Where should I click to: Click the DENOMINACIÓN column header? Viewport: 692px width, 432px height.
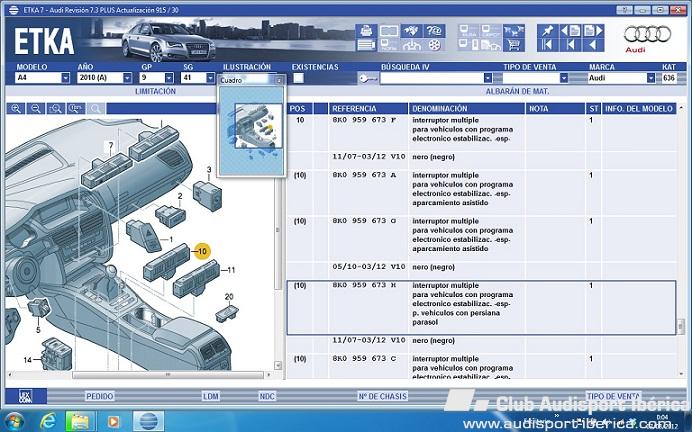(x=467, y=109)
